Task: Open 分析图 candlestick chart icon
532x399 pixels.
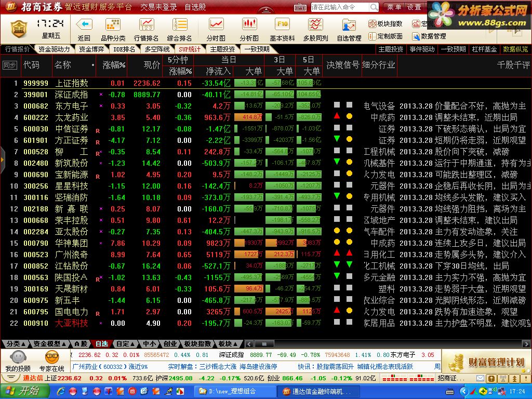Action: click(x=249, y=24)
